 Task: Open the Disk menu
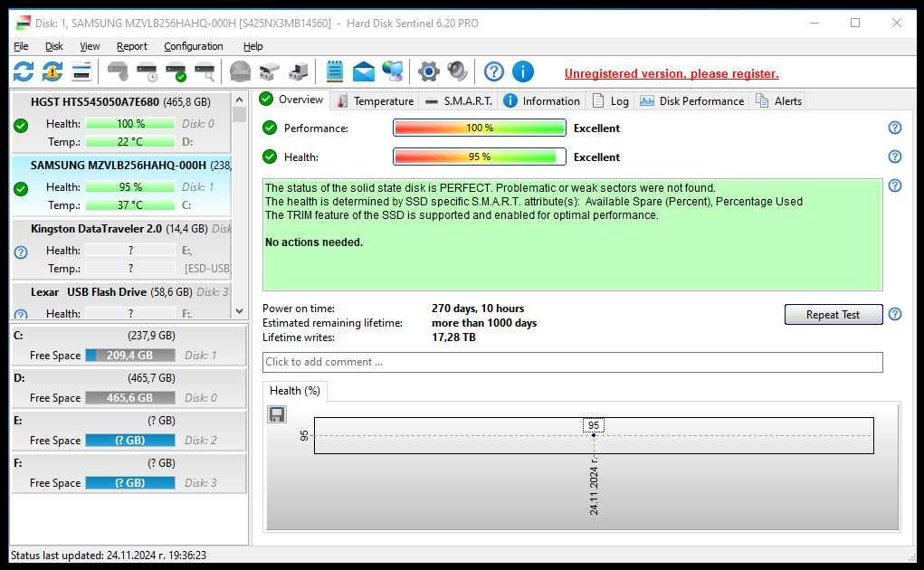(53, 46)
